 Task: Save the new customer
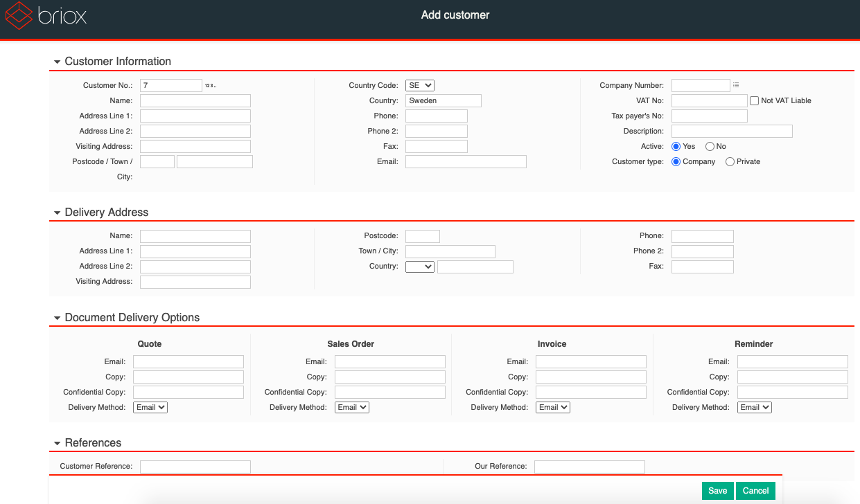point(718,491)
